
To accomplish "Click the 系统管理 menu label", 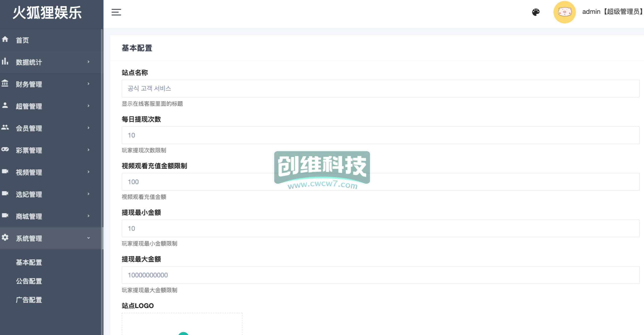I will [29, 238].
